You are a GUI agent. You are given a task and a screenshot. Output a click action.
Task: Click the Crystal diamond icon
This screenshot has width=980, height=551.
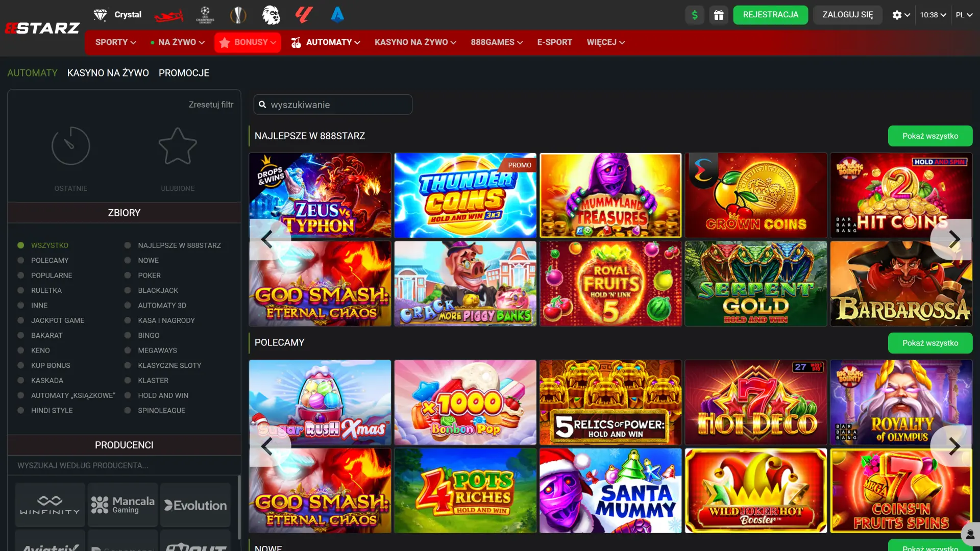coord(101,15)
